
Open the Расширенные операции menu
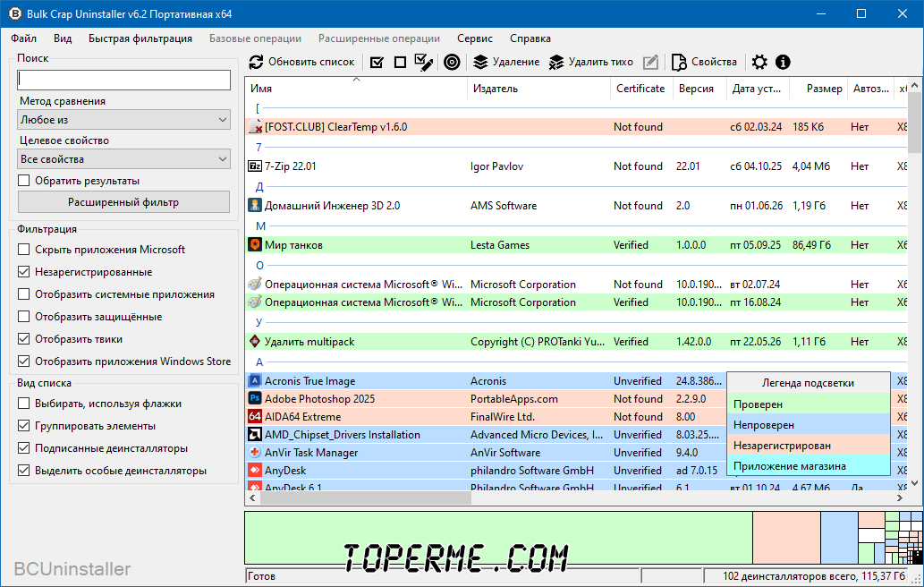coord(379,38)
